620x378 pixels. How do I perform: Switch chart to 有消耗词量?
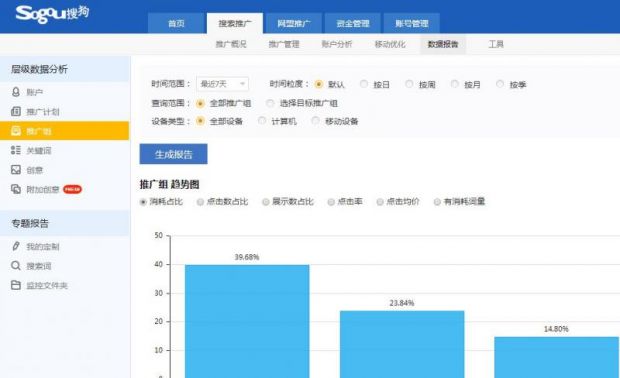click(437, 202)
